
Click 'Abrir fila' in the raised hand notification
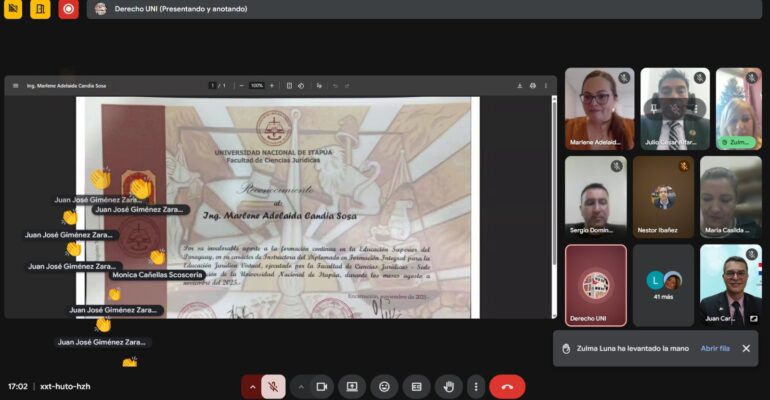714,348
